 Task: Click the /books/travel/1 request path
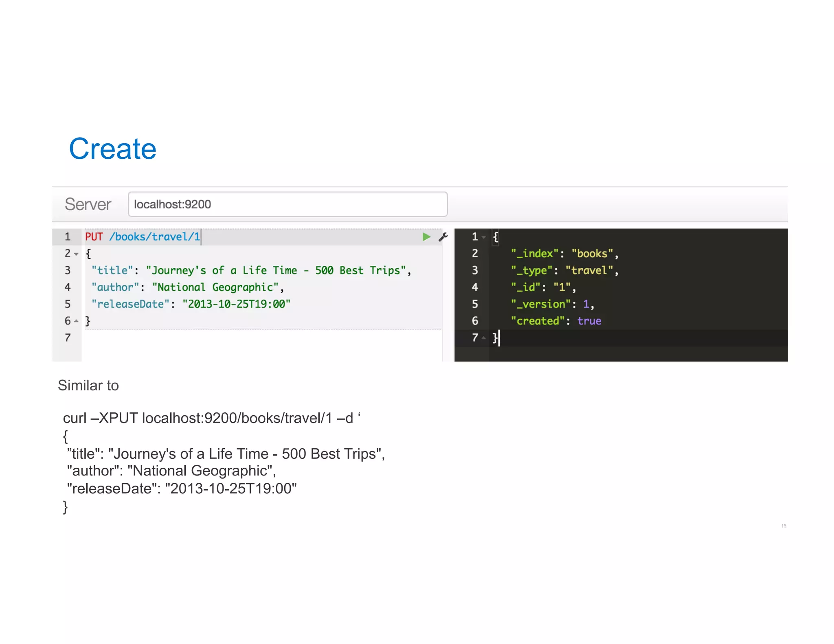(x=154, y=237)
